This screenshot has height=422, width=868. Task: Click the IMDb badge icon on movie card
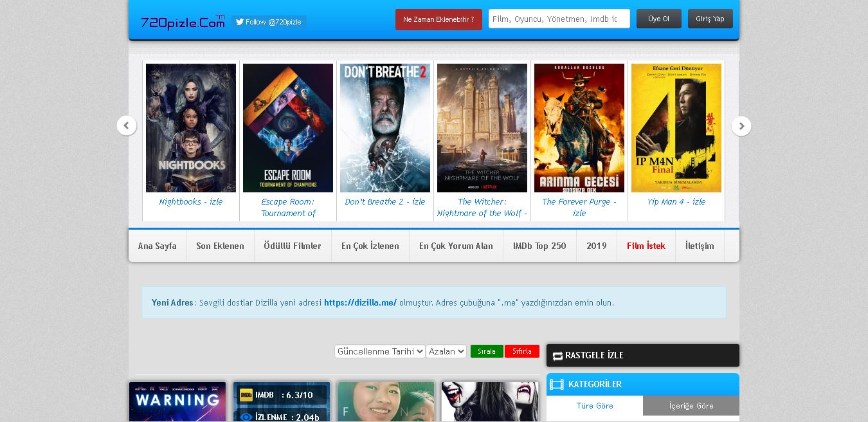point(246,395)
